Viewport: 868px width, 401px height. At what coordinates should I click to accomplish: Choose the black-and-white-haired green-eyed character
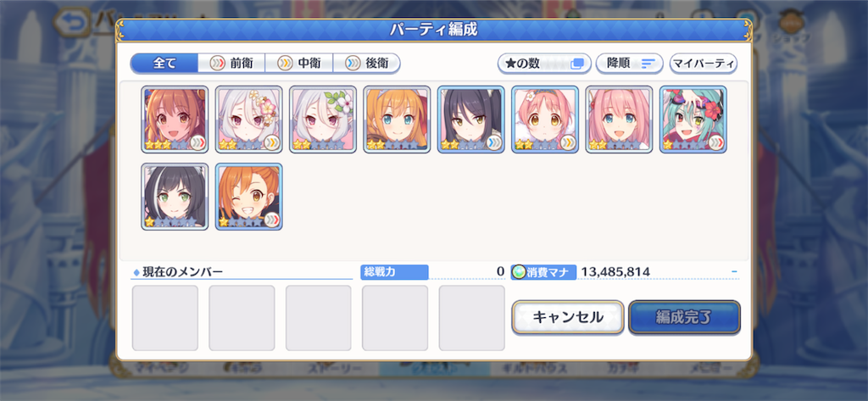175,196
